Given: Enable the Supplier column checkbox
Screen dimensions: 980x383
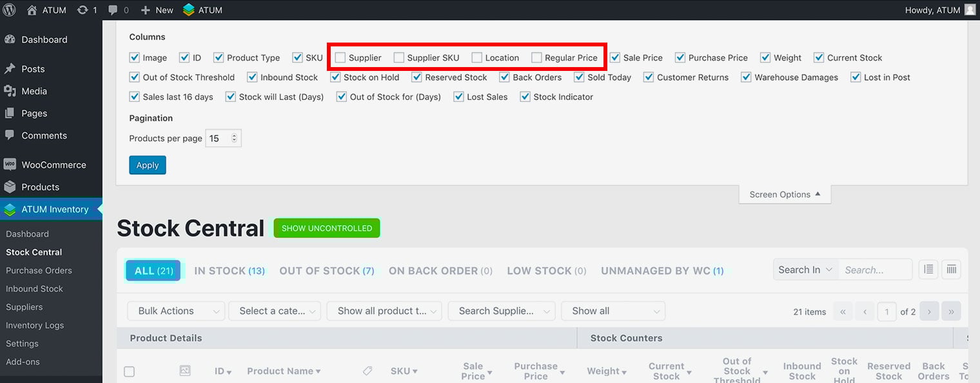Looking at the screenshot, I should (x=340, y=58).
